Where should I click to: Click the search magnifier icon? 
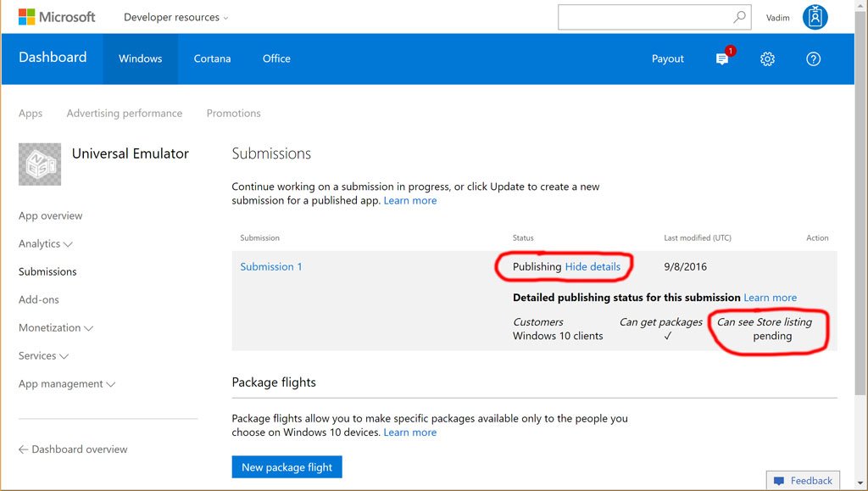pyautogui.click(x=739, y=17)
